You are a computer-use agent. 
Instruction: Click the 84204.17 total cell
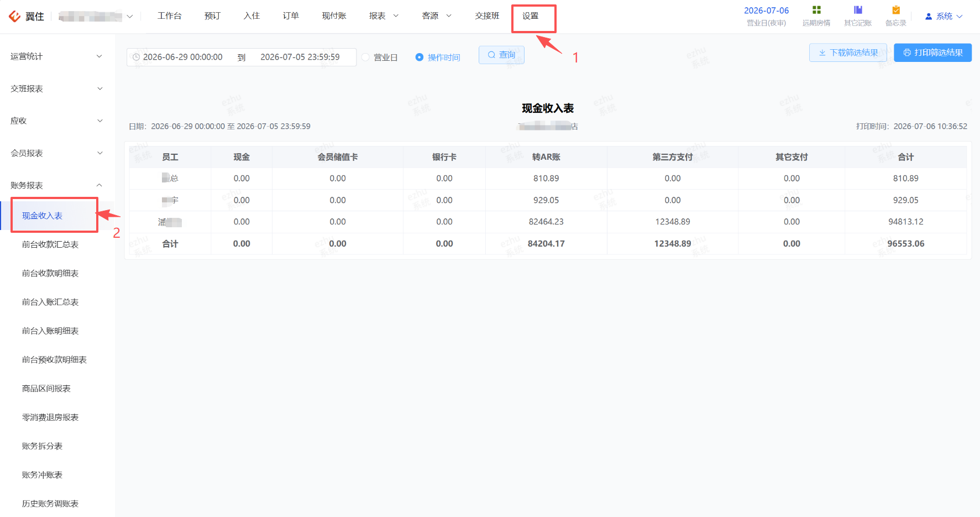[x=546, y=244]
